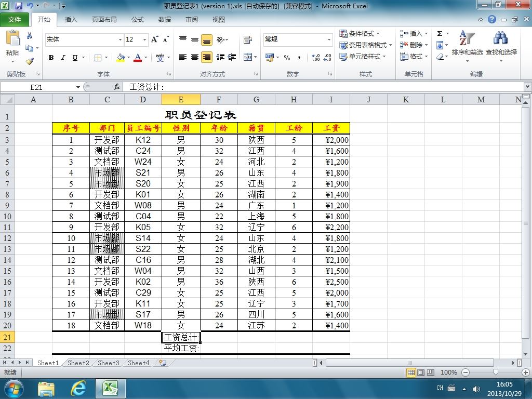
Task: Switch to the Data (数据) tab
Action: point(165,20)
